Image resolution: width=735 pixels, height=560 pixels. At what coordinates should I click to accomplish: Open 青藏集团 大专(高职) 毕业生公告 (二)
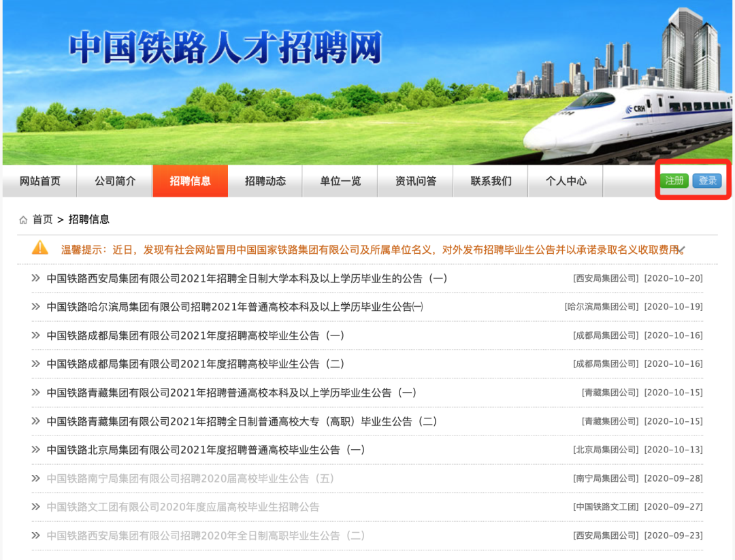coord(242,421)
